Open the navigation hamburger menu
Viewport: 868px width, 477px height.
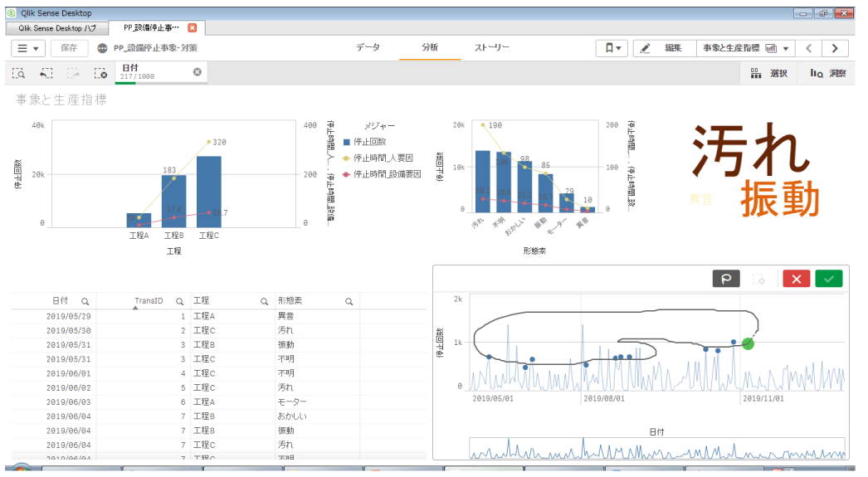(27, 48)
